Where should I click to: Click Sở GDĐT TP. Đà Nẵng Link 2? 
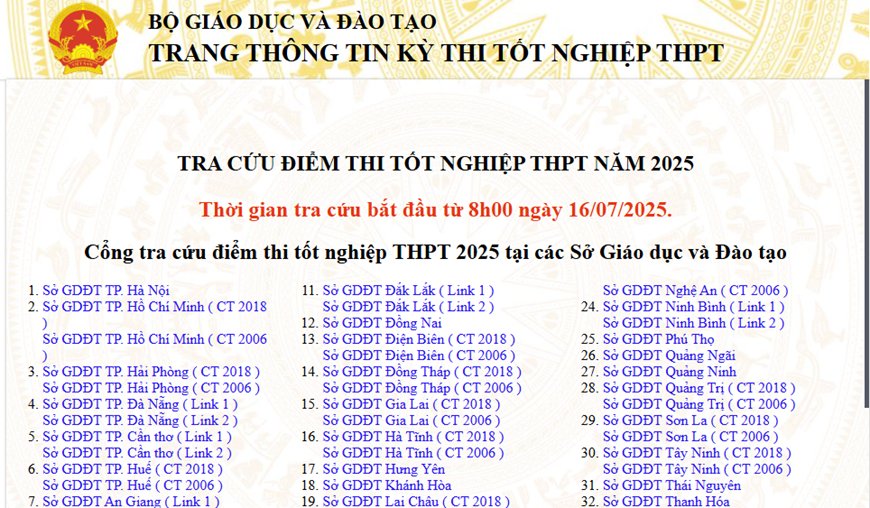[140, 421]
